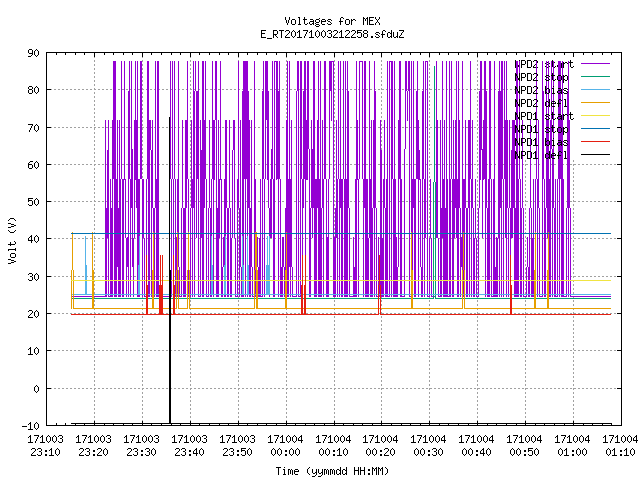The height and width of the screenshot is (480, 640).
Task: Click the zero y-axis tick value
Action: [x=36, y=389]
